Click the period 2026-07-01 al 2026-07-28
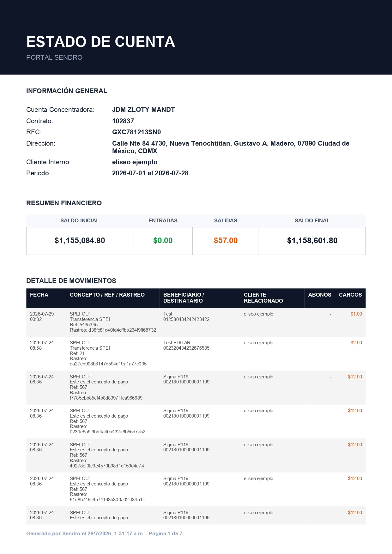The width and height of the screenshot is (392, 554). 150,173
